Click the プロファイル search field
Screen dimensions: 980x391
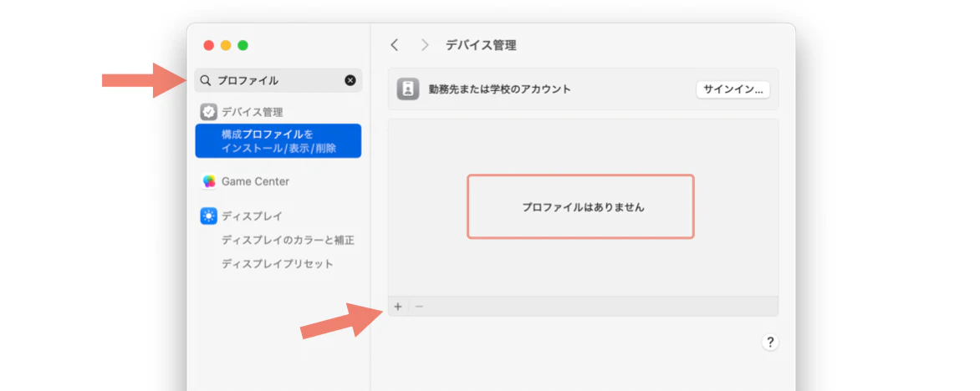coord(278,80)
